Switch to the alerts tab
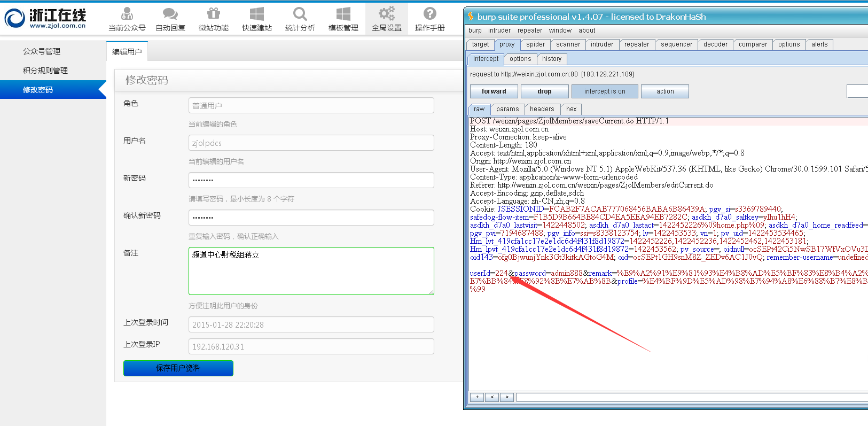 tap(819, 44)
